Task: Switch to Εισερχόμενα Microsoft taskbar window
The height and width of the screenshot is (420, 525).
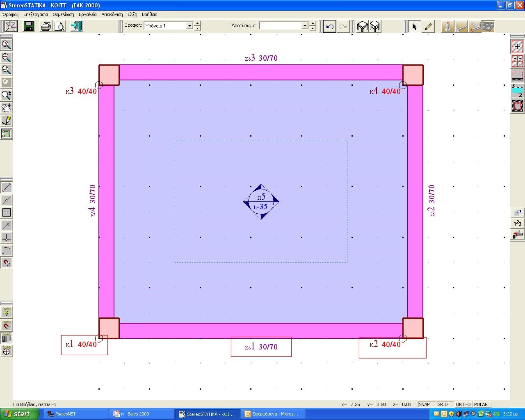Action: [x=272, y=414]
